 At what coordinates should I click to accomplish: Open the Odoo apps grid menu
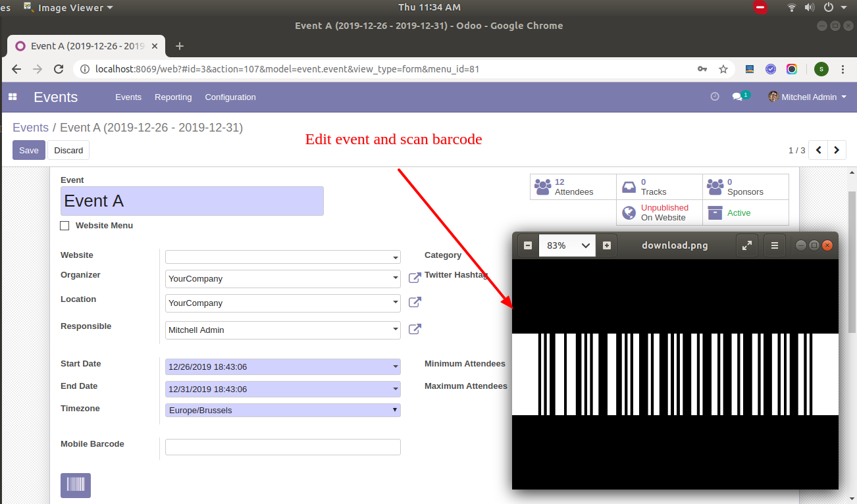[x=13, y=97]
